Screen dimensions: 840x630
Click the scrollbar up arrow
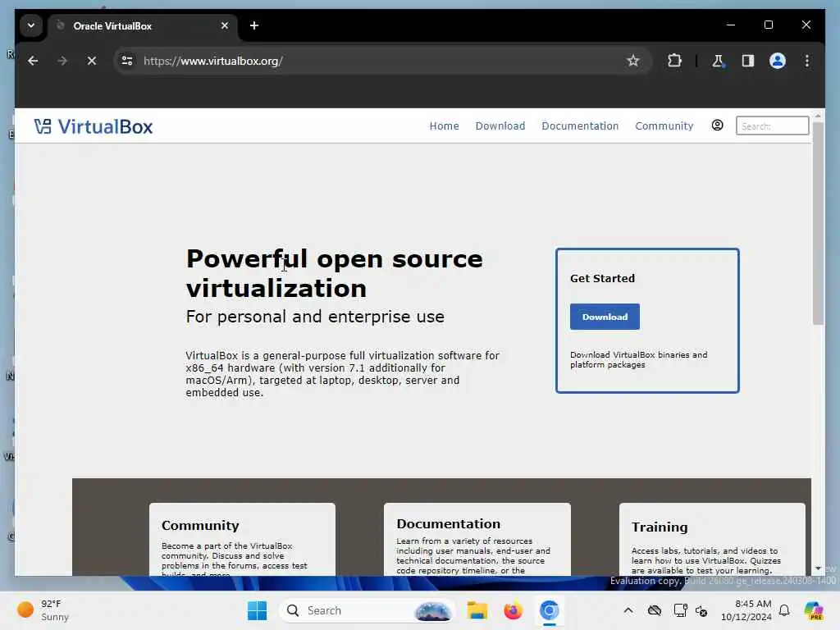[x=818, y=116]
